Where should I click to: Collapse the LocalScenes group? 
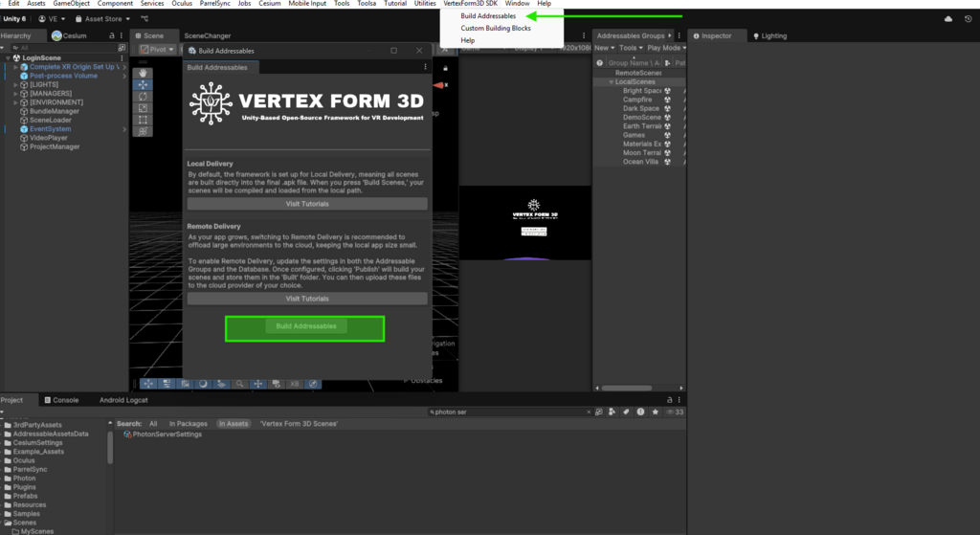(x=611, y=82)
